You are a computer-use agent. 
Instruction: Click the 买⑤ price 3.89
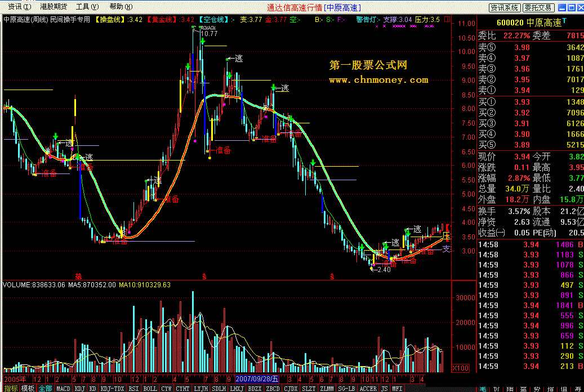522,145
